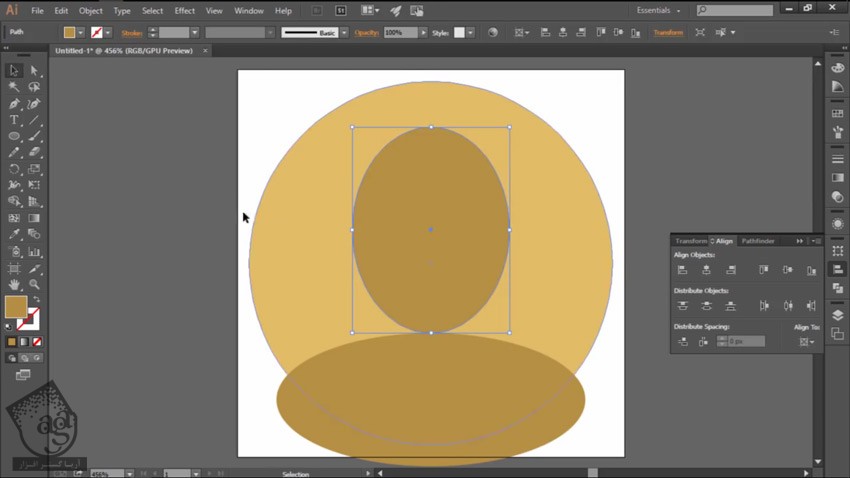
Task: Open the File menu
Action: coord(37,10)
